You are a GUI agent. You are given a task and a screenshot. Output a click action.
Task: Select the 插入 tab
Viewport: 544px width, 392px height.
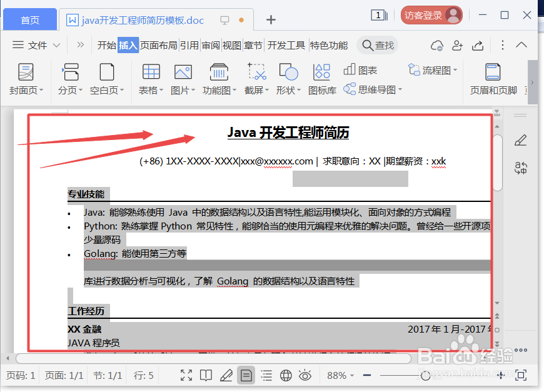[128, 45]
